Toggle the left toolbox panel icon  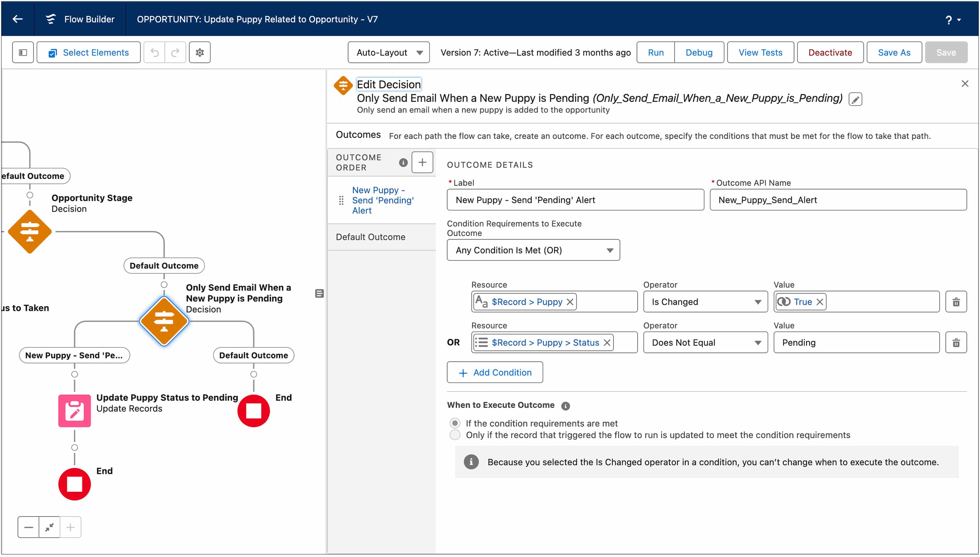pos(23,52)
